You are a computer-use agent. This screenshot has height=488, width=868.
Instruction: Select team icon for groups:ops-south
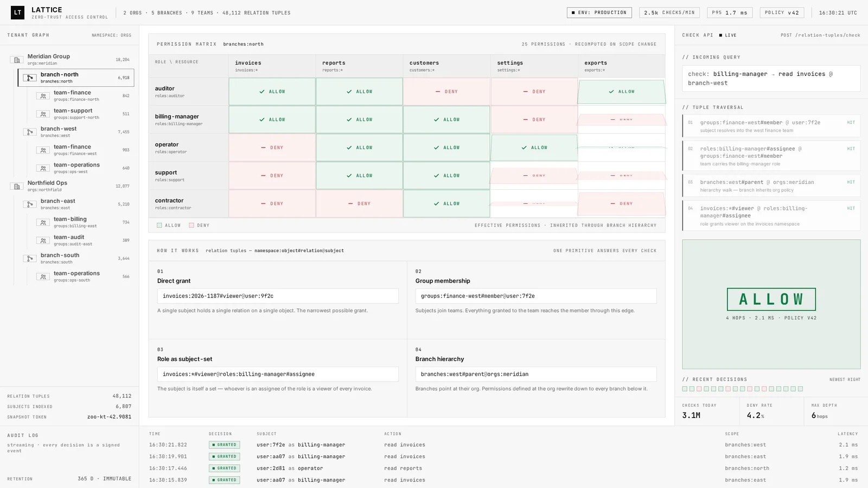tap(43, 277)
